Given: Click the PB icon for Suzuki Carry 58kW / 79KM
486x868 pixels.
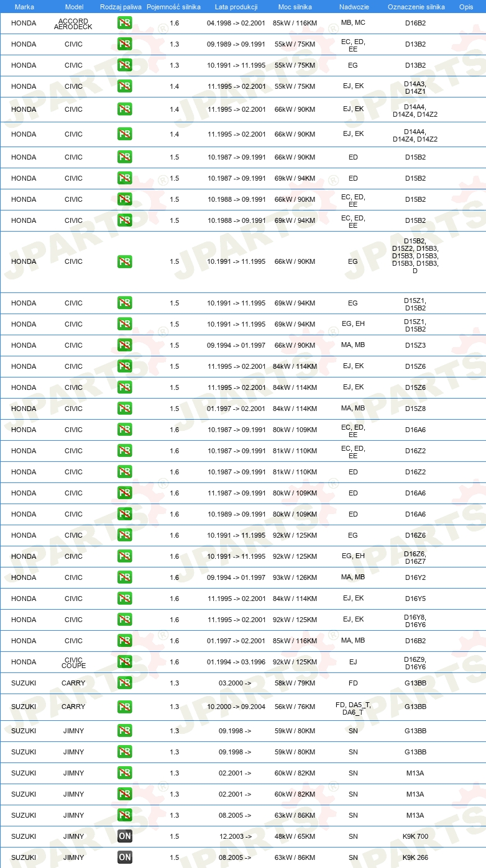Looking at the screenshot, I should point(124,683).
